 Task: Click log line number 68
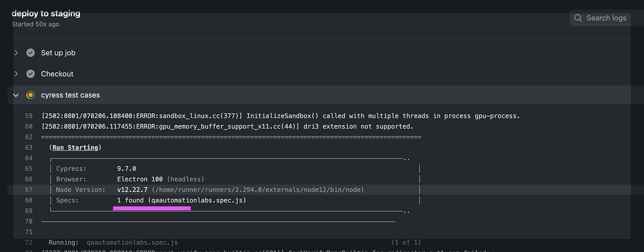click(x=29, y=200)
